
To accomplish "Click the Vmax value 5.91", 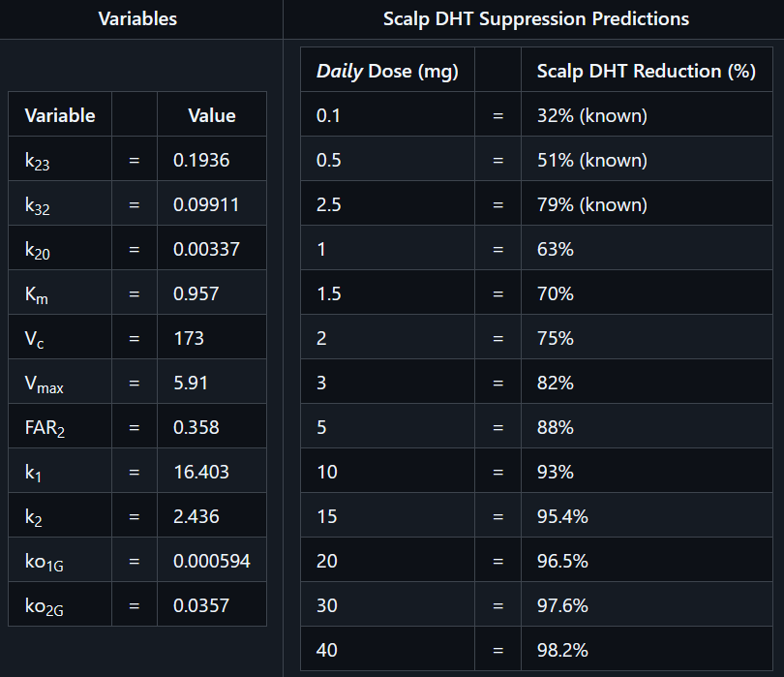I will [x=193, y=384].
